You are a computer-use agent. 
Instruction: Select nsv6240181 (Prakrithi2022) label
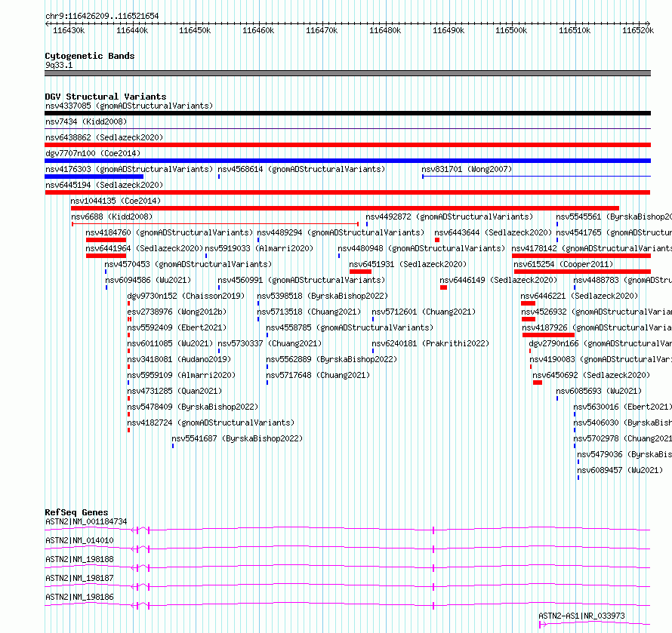pos(430,343)
